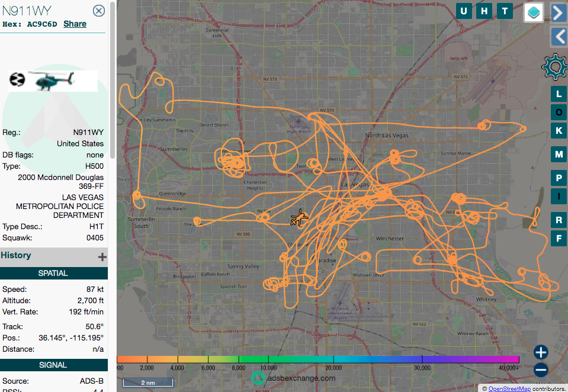The width and height of the screenshot is (568, 392).
Task: Click the 20,000 altitude legend label
Action: (x=333, y=368)
